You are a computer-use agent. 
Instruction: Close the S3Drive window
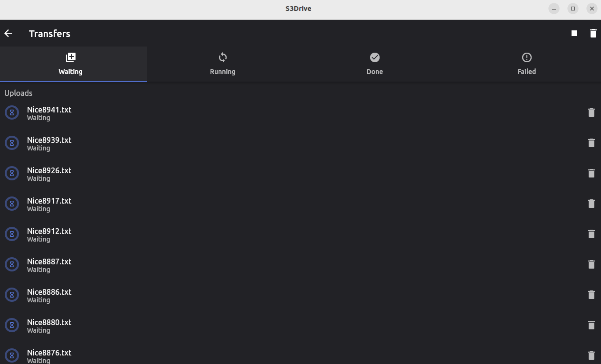tap(592, 9)
